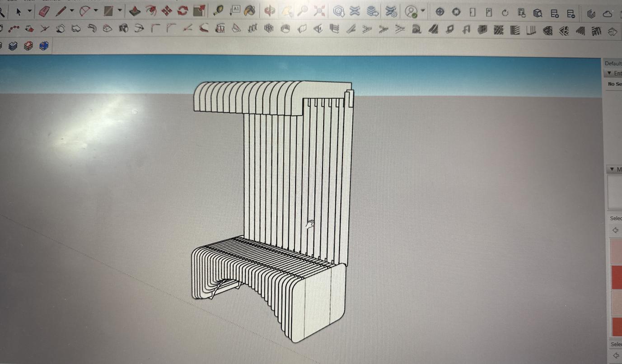This screenshot has width=622, height=364.
Task: Pick the bottom red material swatch
Action: click(616, 327)
